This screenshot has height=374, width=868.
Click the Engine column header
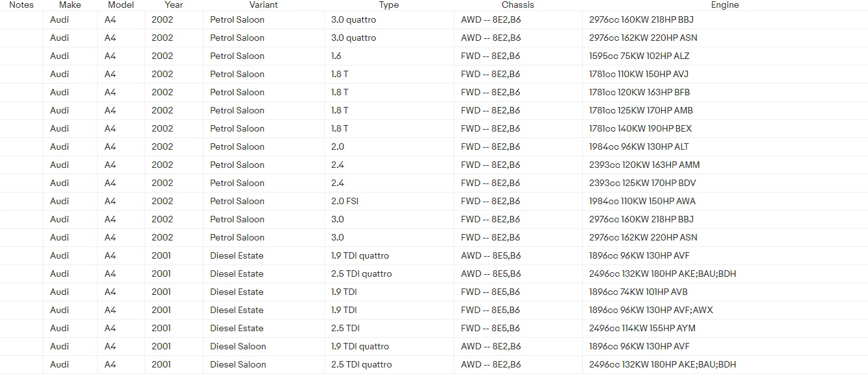[x=725, y=5]
